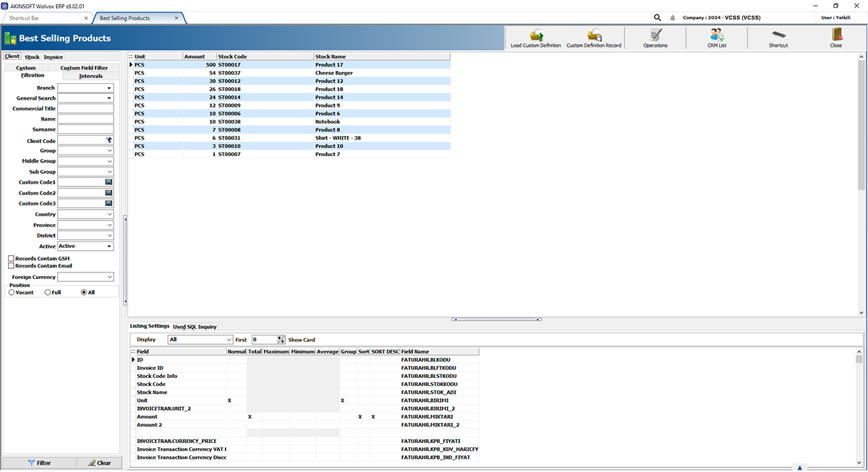Click the blue up arrow at the bottom edge
This screenshot has height=472, width=868.
point(800,468)
